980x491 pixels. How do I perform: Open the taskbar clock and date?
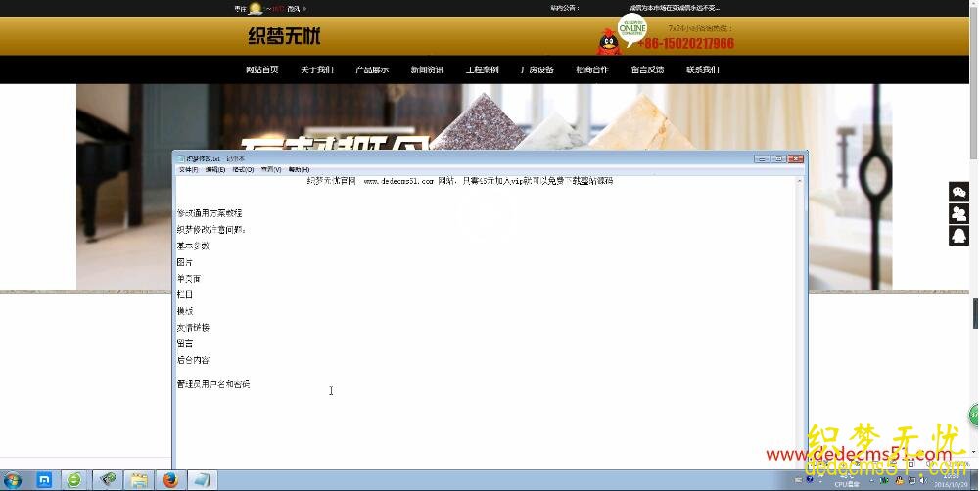coord(952,480)
